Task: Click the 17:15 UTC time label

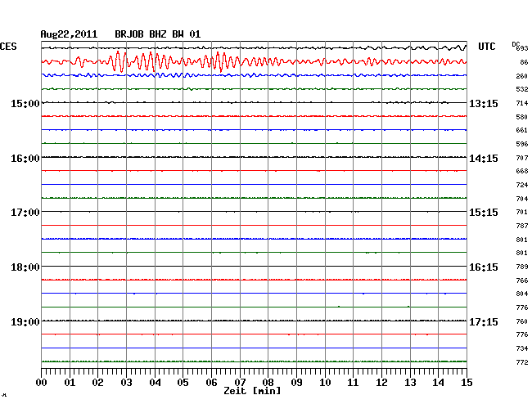Action: tap(484, 321)
